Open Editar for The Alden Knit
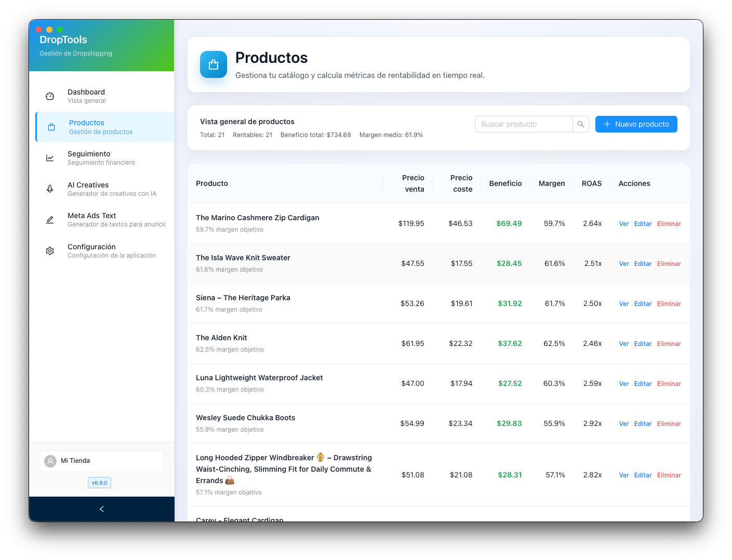Screen dimensions: 732x560 tap(643, 343)
